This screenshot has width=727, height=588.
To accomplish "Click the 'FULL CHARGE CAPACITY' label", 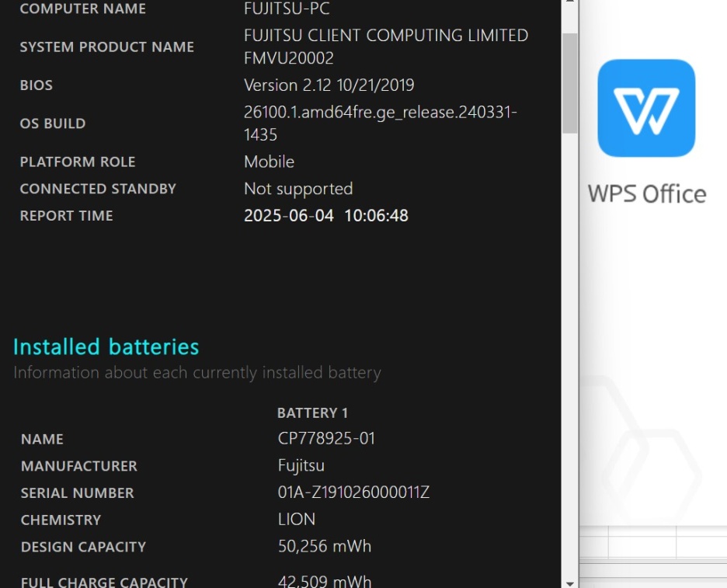I will [x=104, y=582].
